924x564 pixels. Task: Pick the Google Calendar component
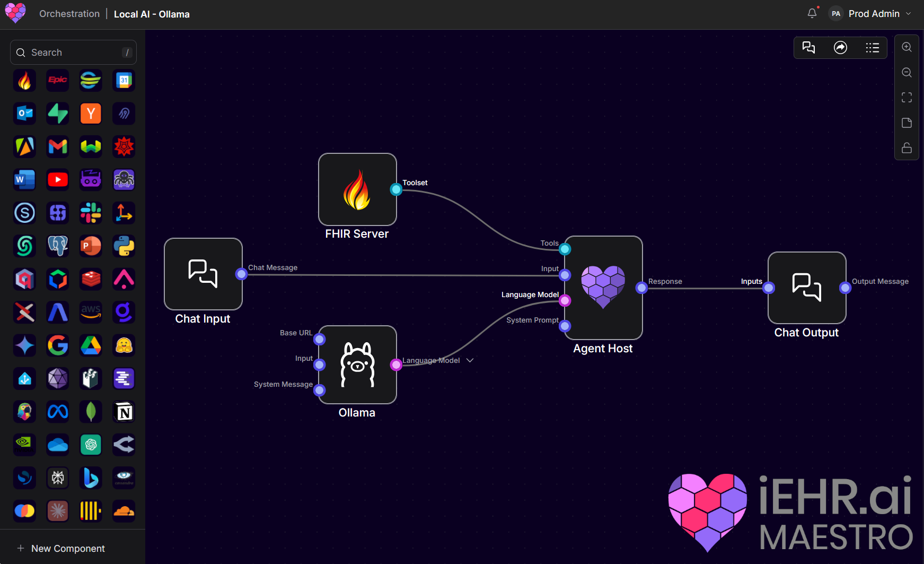(x=124, y=80)
